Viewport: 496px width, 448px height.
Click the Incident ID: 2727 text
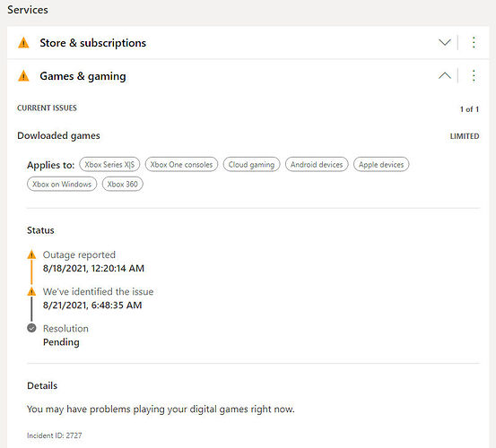coord(55,435)
